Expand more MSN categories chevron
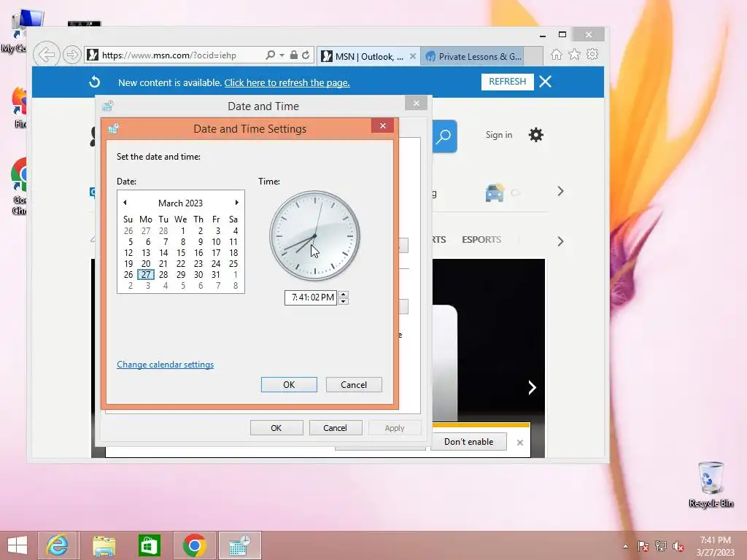Screen dimensions: 747x560 click(x=560, y=241)
